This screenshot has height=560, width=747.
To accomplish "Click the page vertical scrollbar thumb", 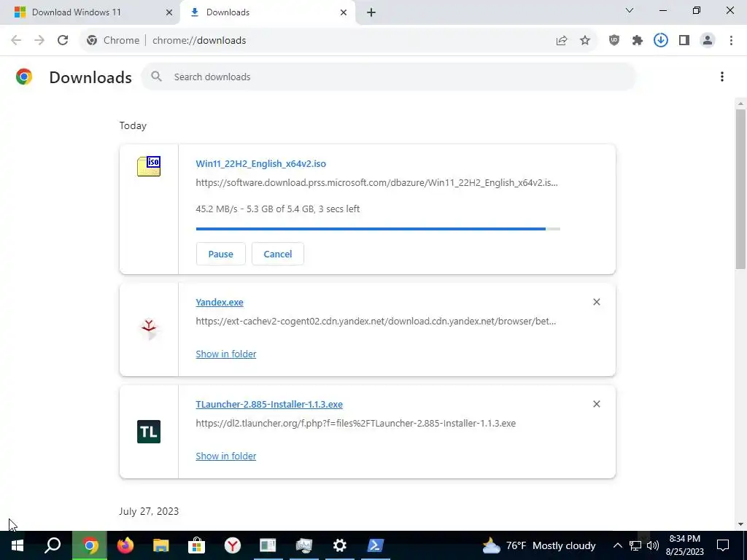I will point(740,189).
